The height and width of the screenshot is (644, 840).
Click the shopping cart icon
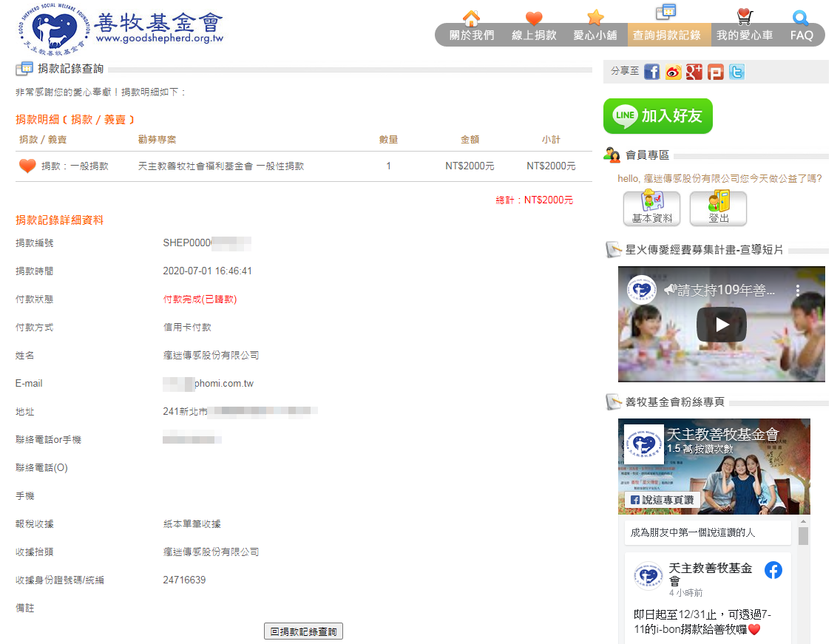click(x=744, y=16)
